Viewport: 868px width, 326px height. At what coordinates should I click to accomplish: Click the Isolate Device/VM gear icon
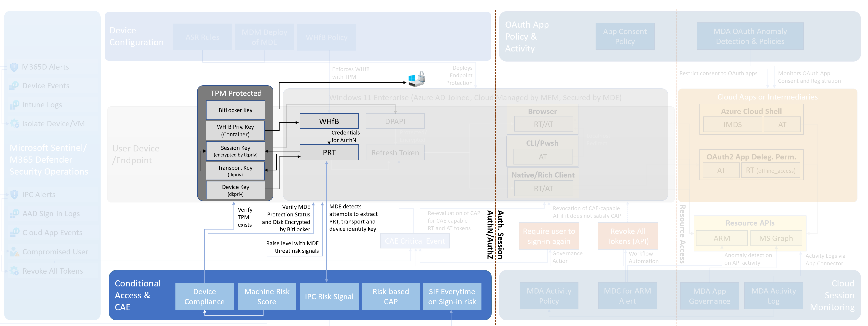pos(14,124)
